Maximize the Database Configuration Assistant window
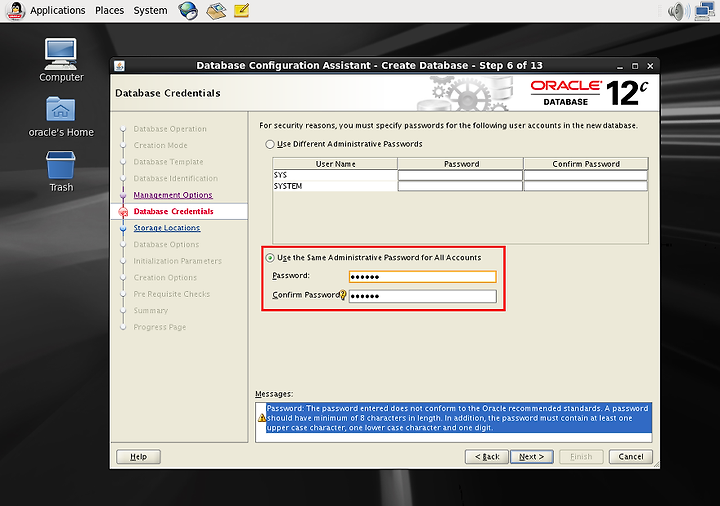720x506 pixels. pyautogui.click(x=635, y=66)
